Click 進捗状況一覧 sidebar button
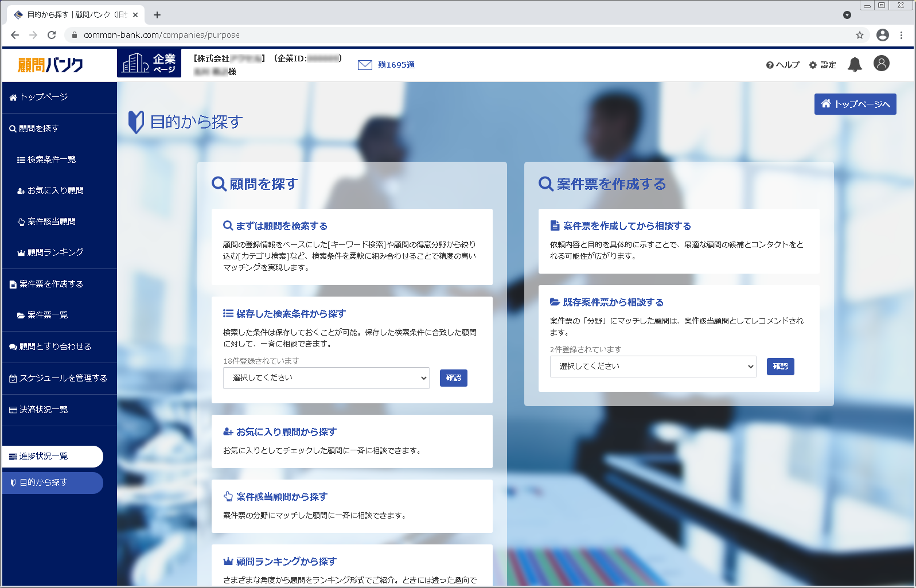This screenshot has width=916, height=588. click(53, 456)
